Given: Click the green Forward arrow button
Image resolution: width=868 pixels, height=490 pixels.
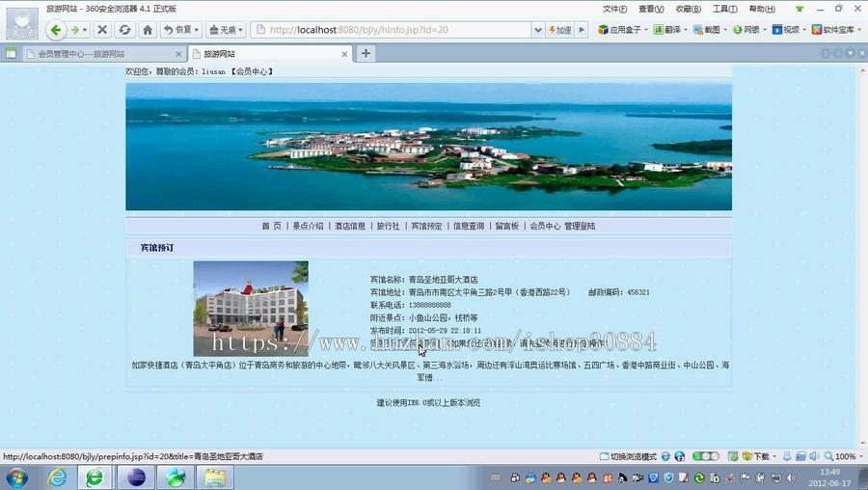Looking at the screenshot, I should click(75, 30).
